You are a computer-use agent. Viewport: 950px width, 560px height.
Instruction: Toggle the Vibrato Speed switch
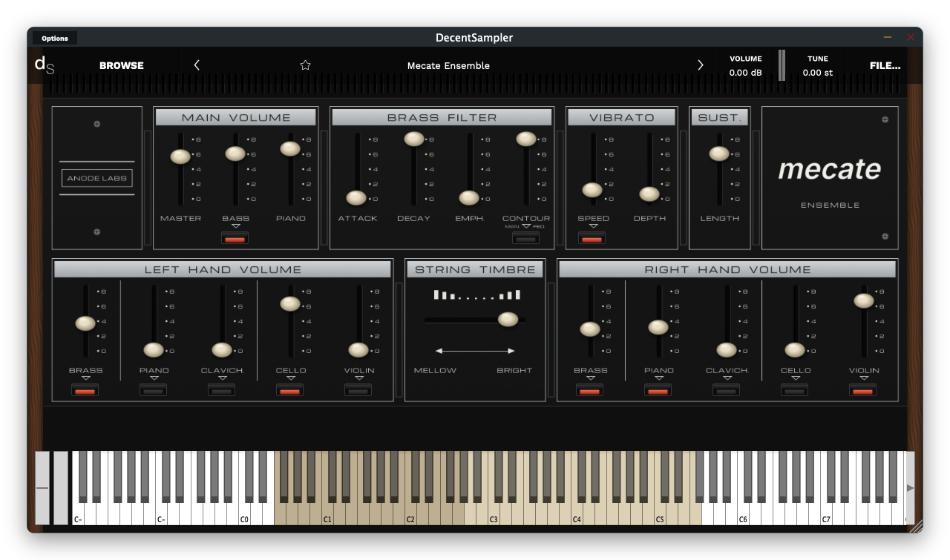592,238
